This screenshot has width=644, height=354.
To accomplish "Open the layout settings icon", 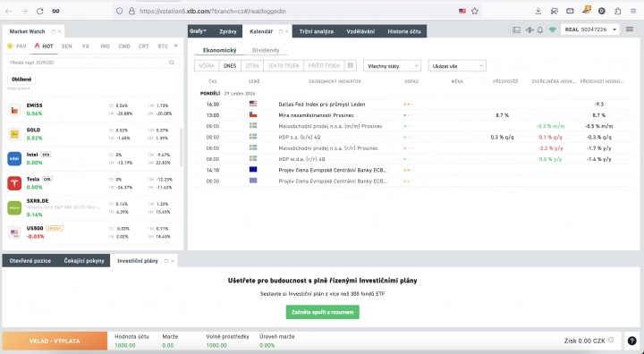I will (x=516, y=30).
